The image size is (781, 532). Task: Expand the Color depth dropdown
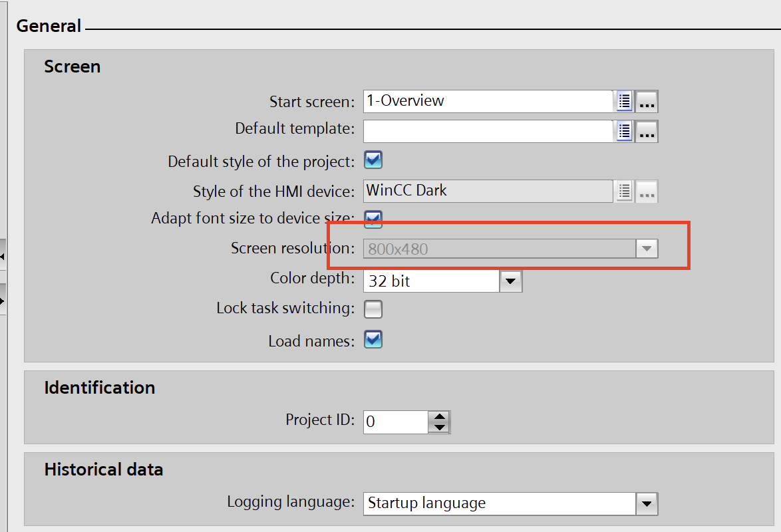tap(510, 281)
